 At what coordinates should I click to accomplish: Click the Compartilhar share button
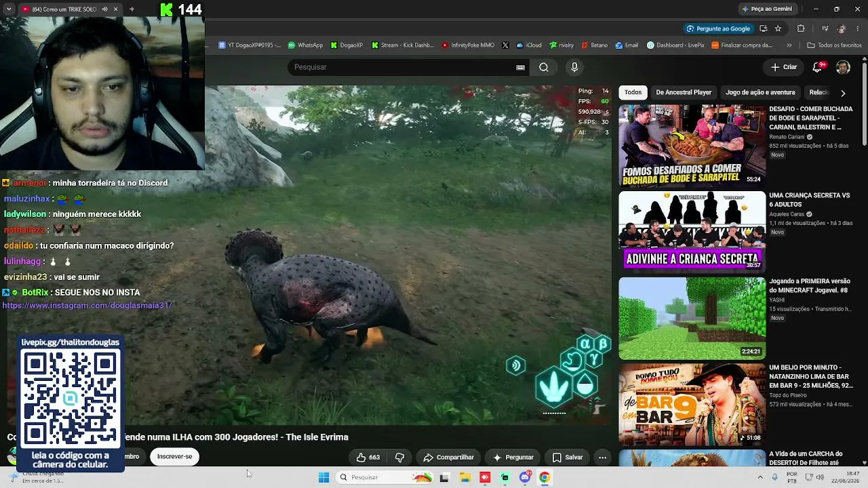(x=448, y=457)
